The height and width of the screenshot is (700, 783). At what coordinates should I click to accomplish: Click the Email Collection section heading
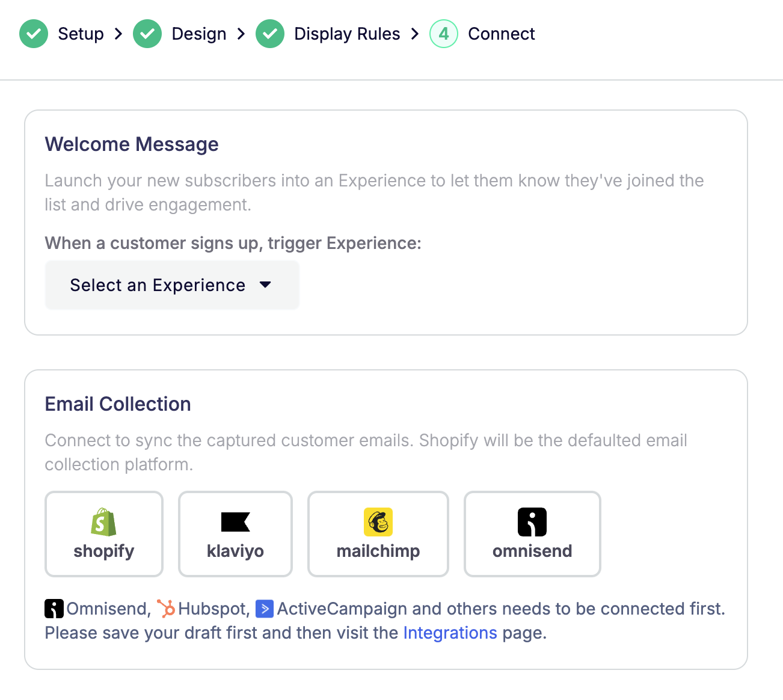coord(118,404)
